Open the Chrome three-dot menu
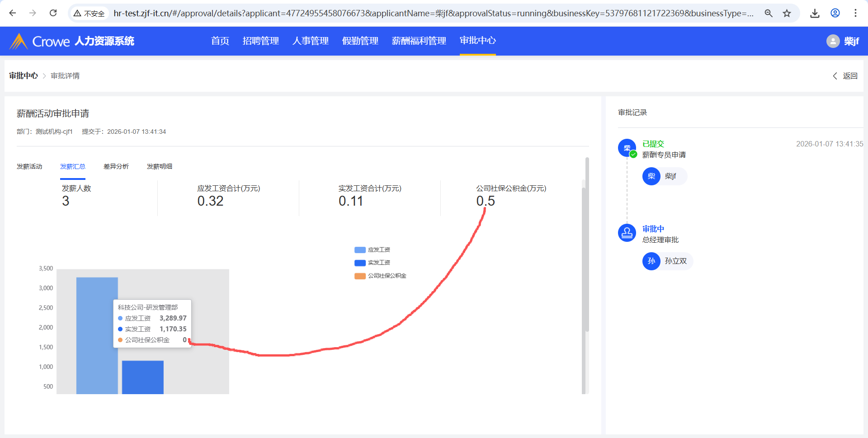 coord(855,13)
